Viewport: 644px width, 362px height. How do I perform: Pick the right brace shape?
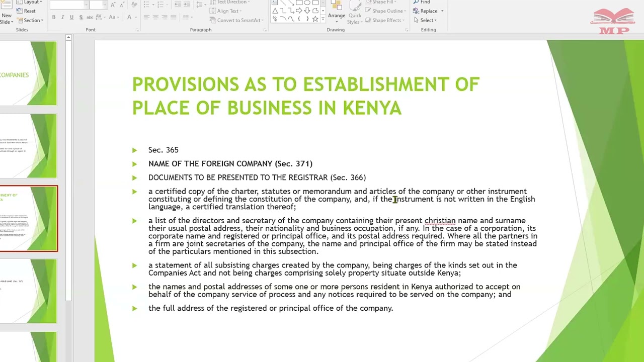point(307,19)
